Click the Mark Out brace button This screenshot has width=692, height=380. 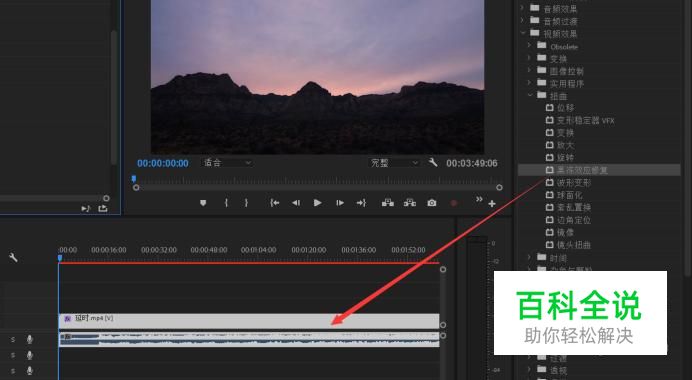(x=246, y=203)
